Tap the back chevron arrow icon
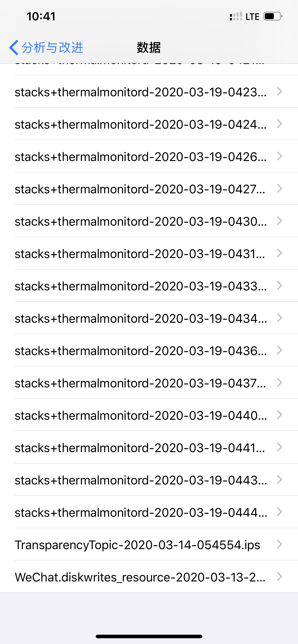This screenshot has width=298, height=644. 14,47
